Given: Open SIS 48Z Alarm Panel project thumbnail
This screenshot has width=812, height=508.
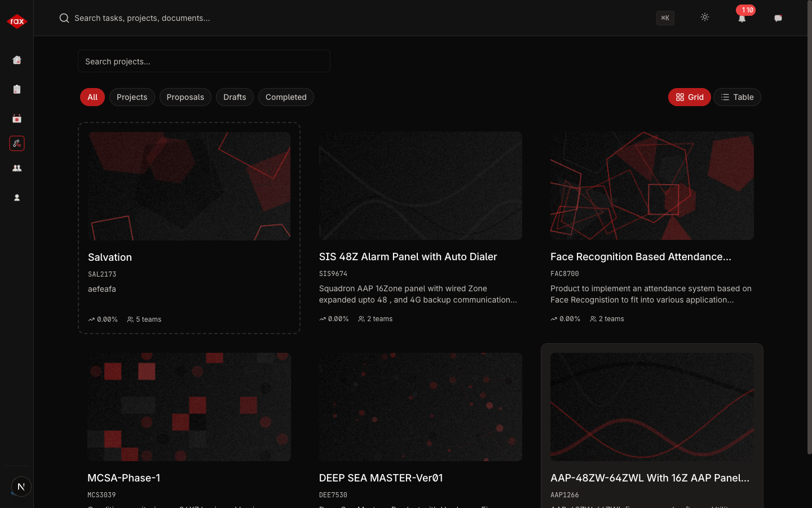Looking at the screenshot, I should (420, 186).
